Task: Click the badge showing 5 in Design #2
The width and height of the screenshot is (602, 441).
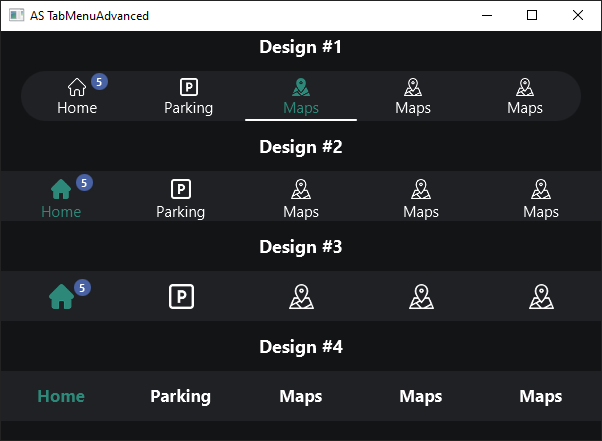Action: (84, 182)
